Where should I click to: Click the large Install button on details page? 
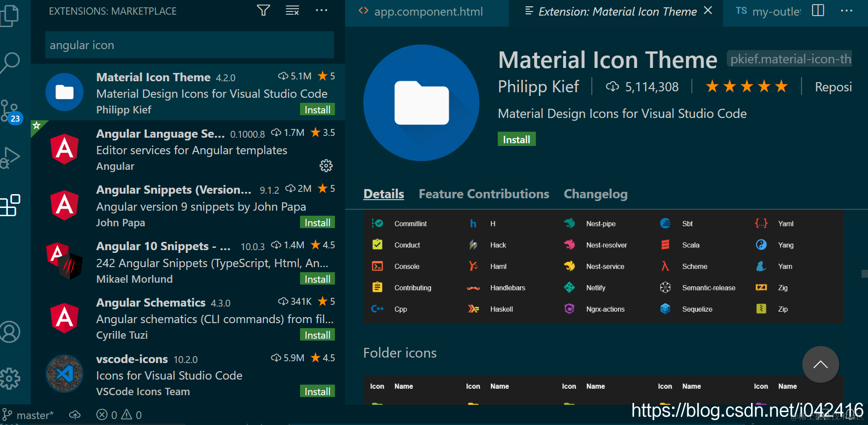(517, 140)
